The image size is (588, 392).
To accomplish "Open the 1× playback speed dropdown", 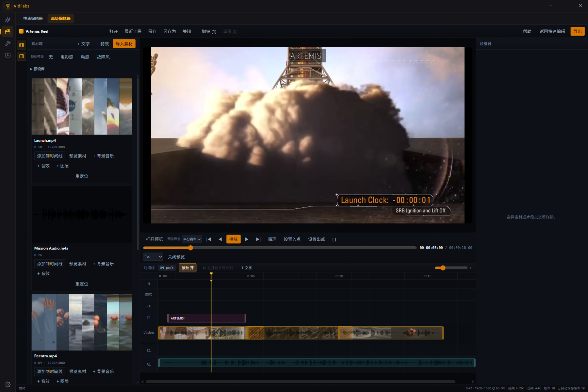I will [x=153, y=257].
